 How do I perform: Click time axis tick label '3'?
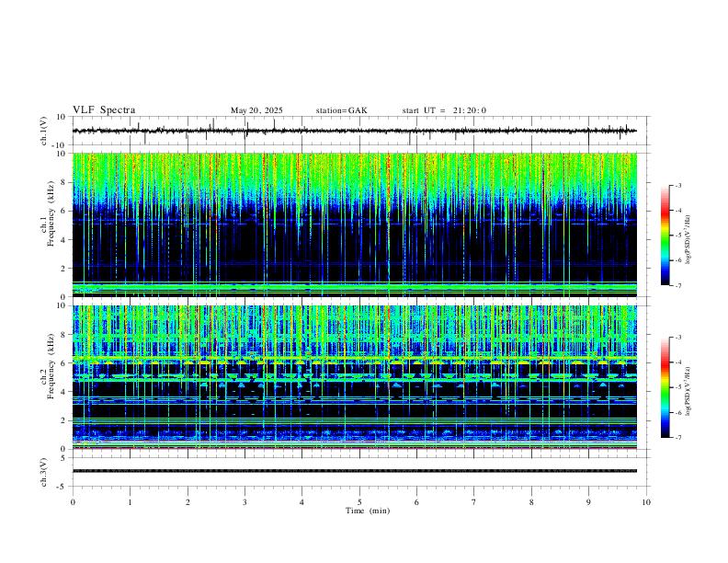(x=245, y=502)
